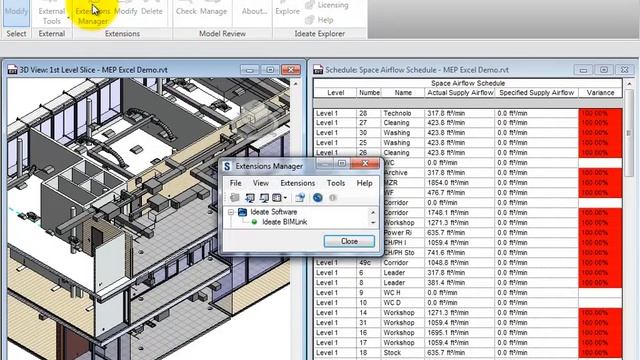640x360 pixels.
Task: Open About... in the ribbon
Action: click(x=254, y=11)
